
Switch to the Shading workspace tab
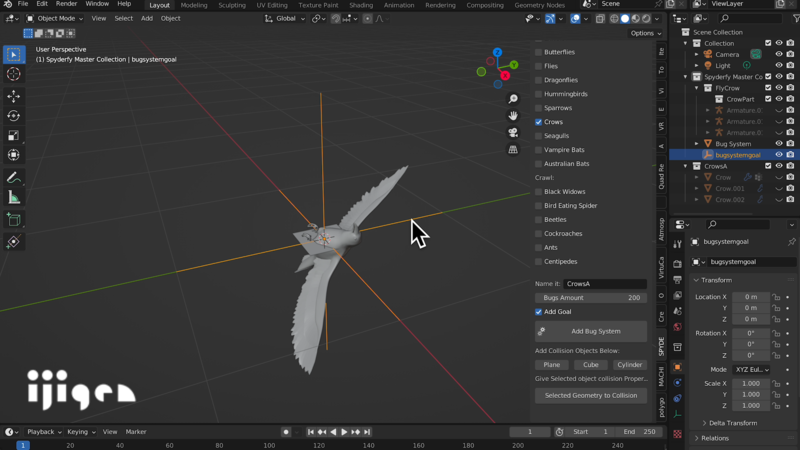(x=361, y=5)
